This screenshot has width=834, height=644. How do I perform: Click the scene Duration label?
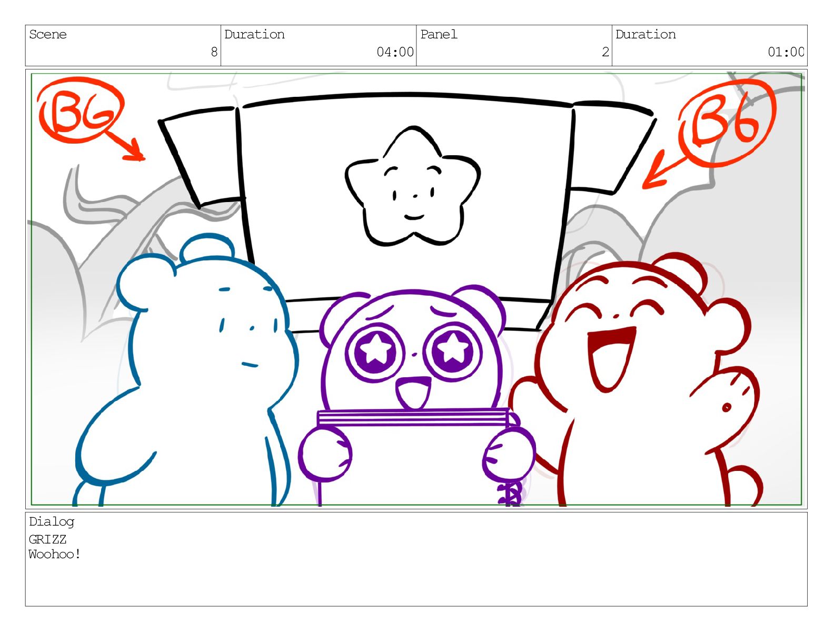coord(254,34)
